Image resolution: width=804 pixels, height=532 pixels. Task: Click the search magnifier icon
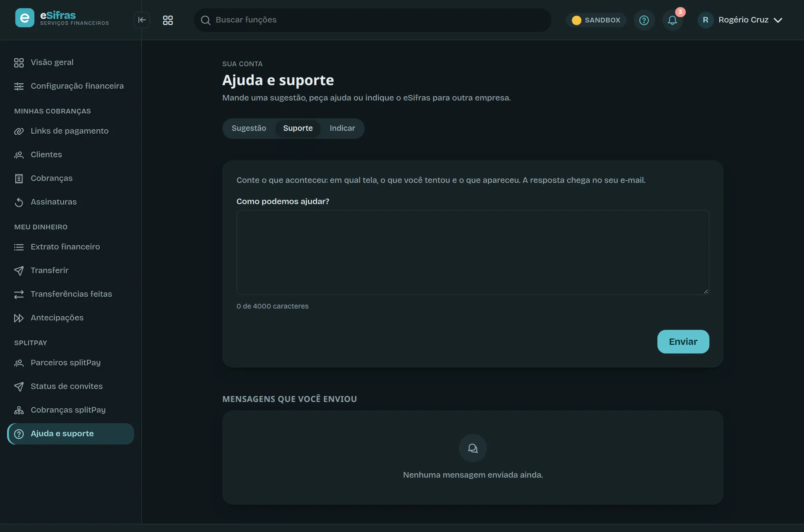[x=206, y=20]
